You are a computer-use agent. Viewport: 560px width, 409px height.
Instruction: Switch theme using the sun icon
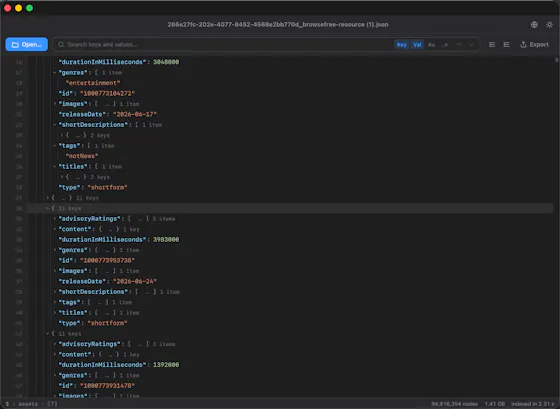click(549, 24)
